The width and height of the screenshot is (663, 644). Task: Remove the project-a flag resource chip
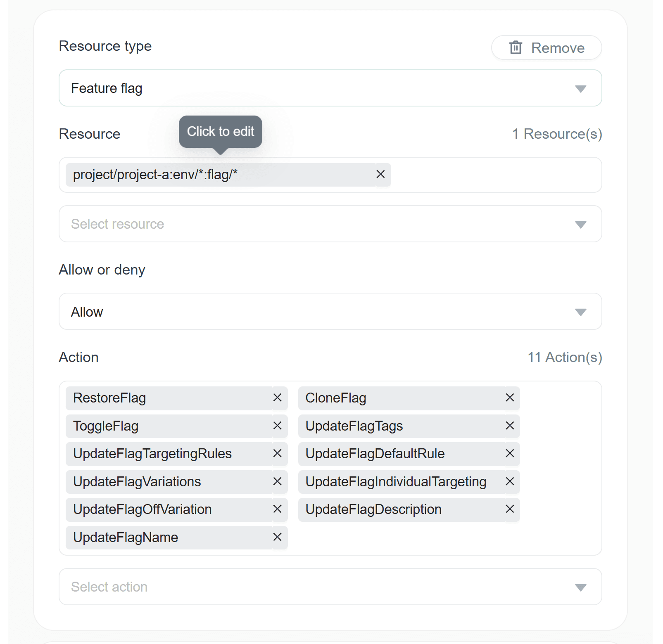tap(380, 175)
